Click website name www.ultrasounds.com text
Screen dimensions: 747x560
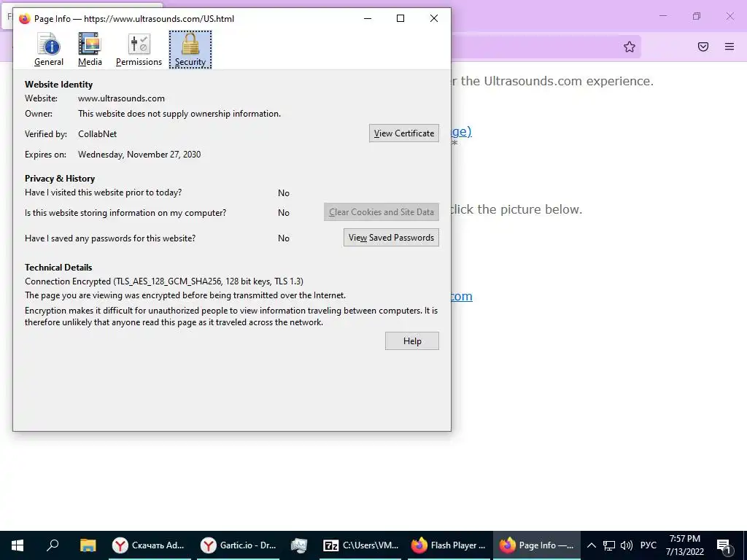(x=122, y=98)
